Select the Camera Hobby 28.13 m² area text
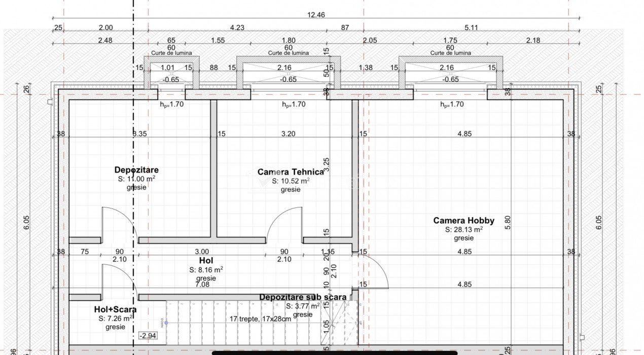 [x=463, y=229]
